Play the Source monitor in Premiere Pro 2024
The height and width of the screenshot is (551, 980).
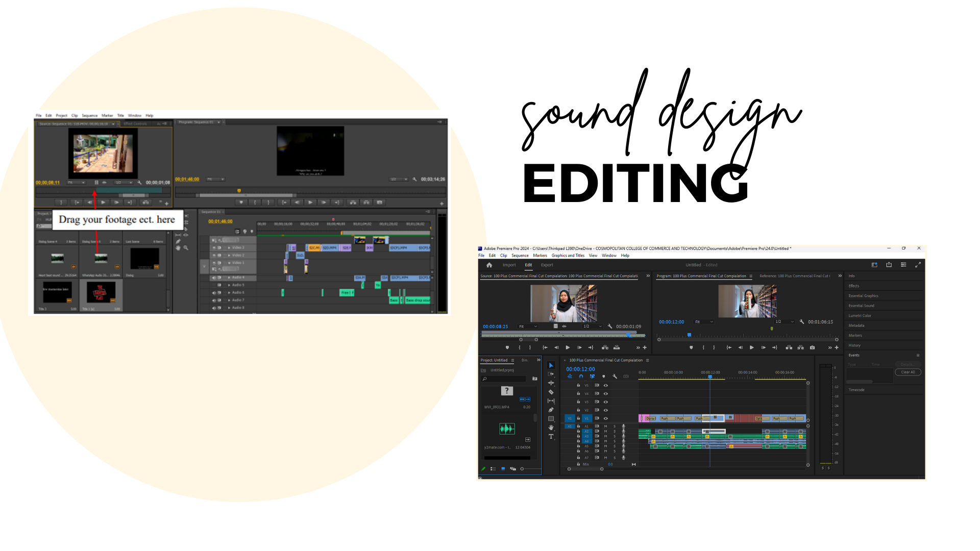tap(568, 347)
